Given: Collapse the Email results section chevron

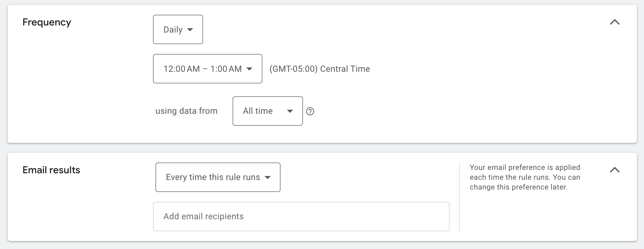Looking at the screenshot, I should (x=615, y=170).
